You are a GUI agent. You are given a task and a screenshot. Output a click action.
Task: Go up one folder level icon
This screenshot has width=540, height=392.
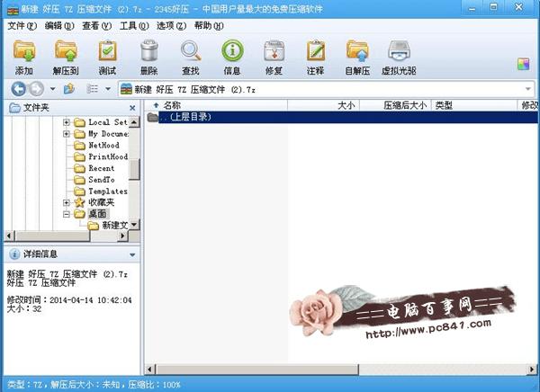click(x=69, y=89)
